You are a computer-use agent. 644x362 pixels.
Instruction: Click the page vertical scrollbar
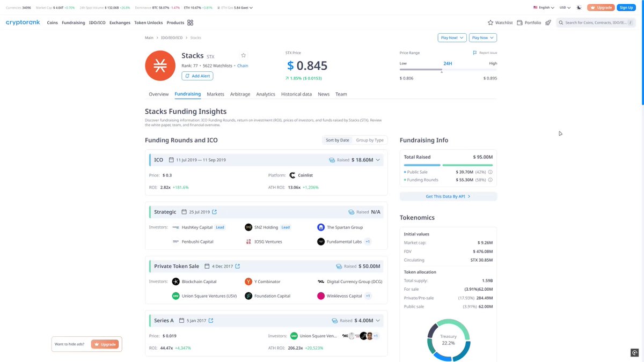tap(642, 54)
